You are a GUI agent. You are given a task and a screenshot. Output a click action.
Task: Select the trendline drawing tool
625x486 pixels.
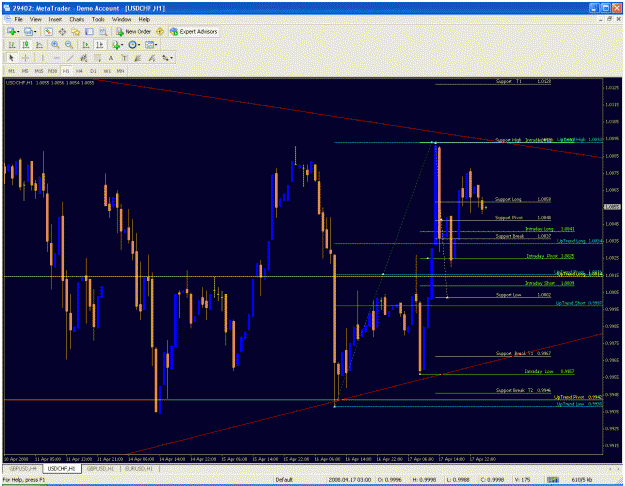pyautogui.click(x=70, y=58)
